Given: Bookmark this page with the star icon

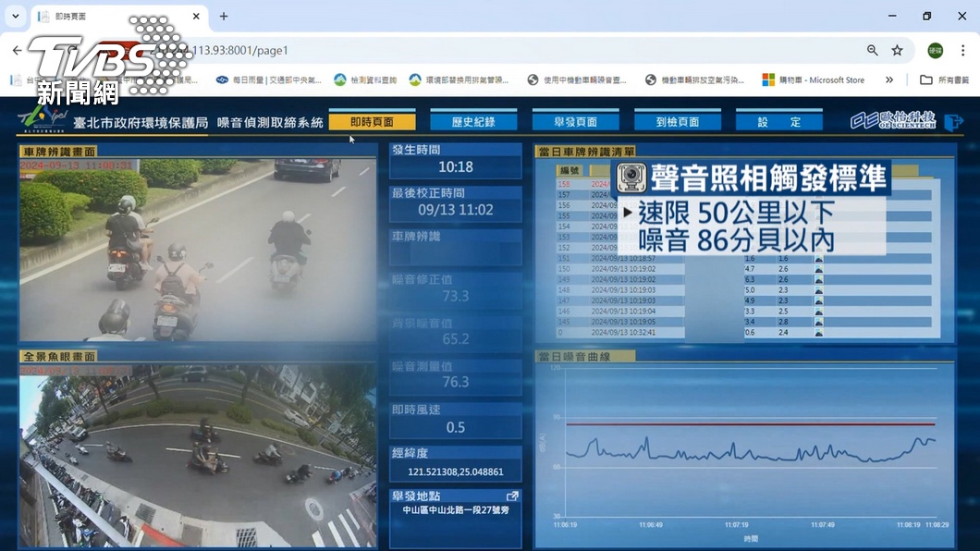Looking at the screenshot, I should [x=898, y=51].
